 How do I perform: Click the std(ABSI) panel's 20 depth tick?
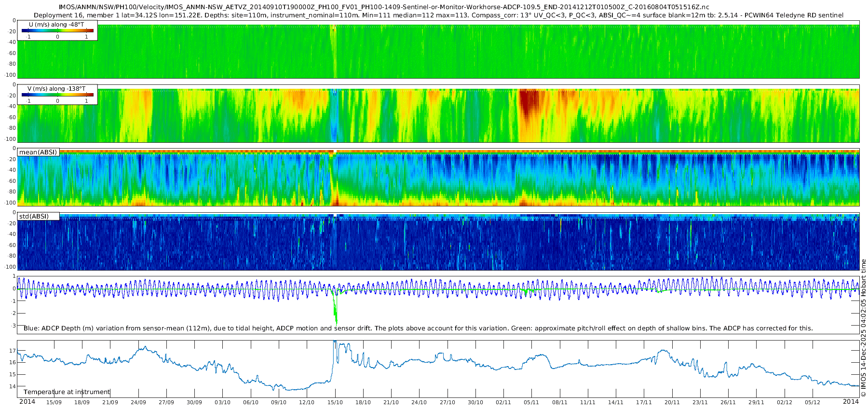click(13, 223)
